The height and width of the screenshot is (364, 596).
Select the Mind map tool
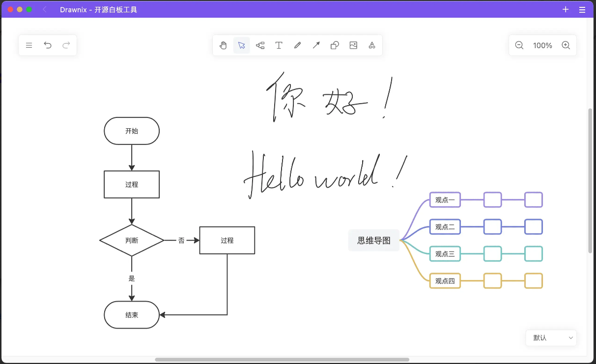260,45
